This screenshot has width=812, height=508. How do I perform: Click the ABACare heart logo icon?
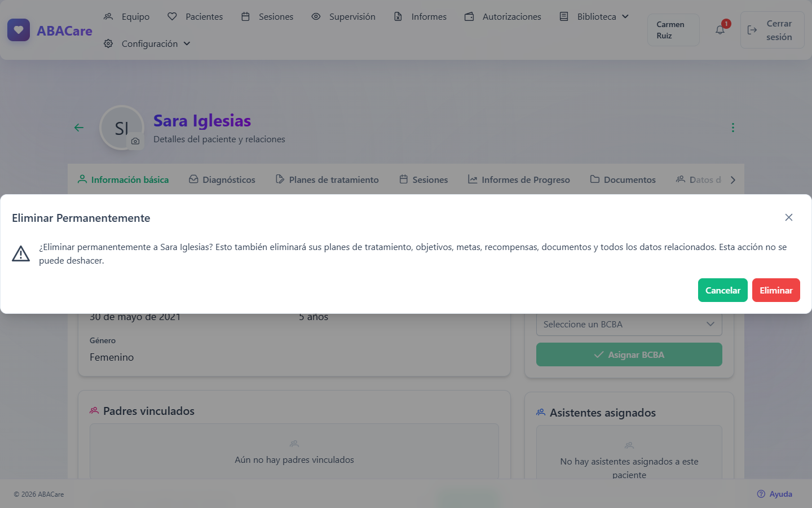coord(19,30)
